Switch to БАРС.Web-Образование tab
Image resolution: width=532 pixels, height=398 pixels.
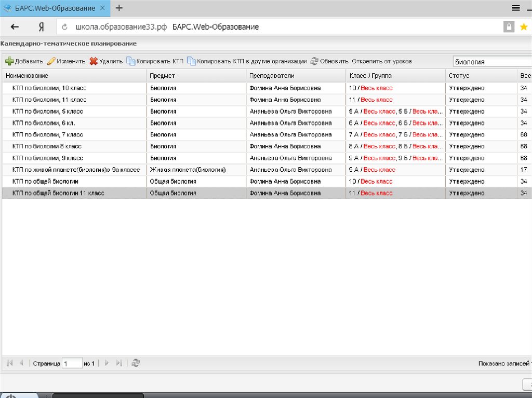pyautogui.click(x=52, y=8)
